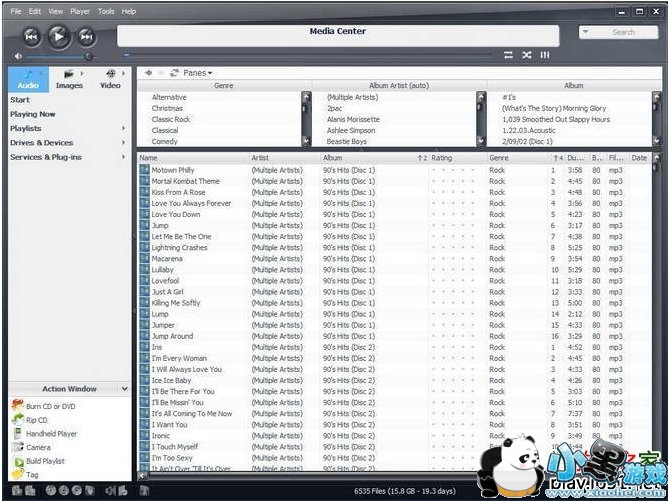The image size is (669, 501).
Task: Toggle shuffle playback
Action: 526,55
